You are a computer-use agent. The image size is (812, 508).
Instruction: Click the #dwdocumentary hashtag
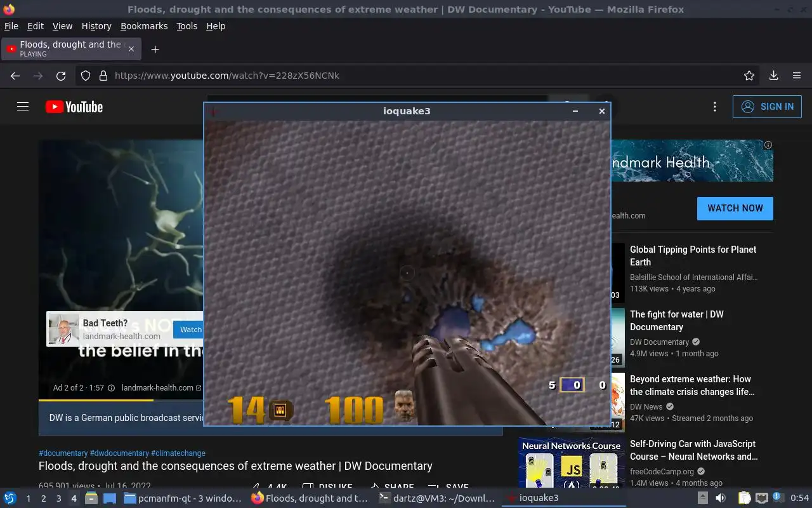pos(119,453)
